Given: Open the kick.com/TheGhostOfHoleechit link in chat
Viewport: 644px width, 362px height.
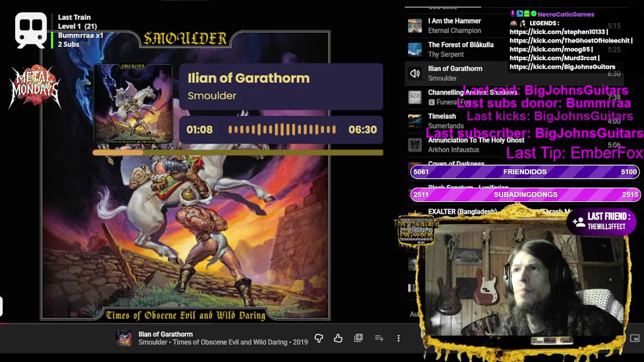Looking at the screenshot, I should tap(570, 41).
